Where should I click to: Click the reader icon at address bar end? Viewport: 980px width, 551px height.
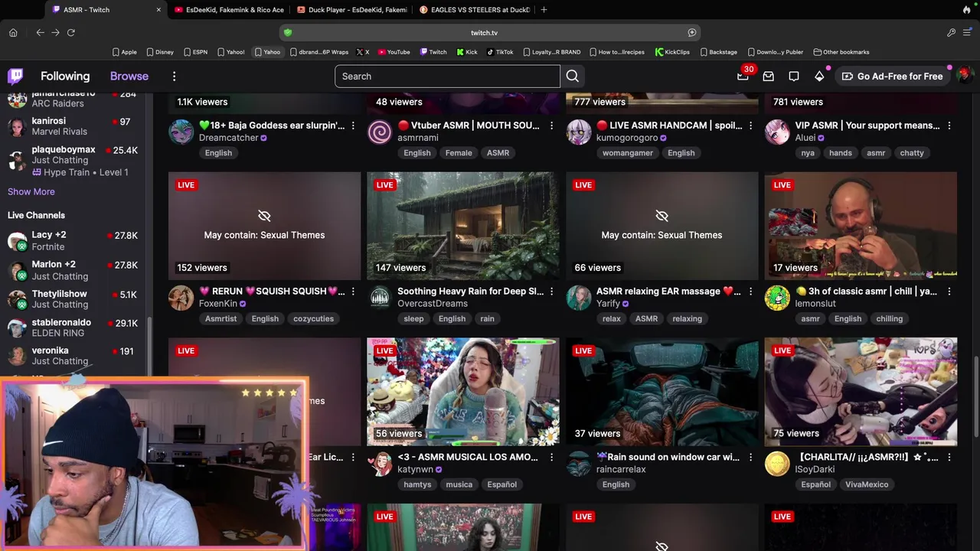692,32
